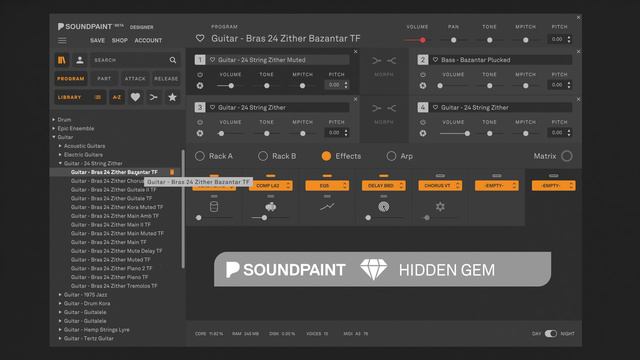
Task: Click the morph arrows between parts 3 and 4
Action: tap(384, 108)
